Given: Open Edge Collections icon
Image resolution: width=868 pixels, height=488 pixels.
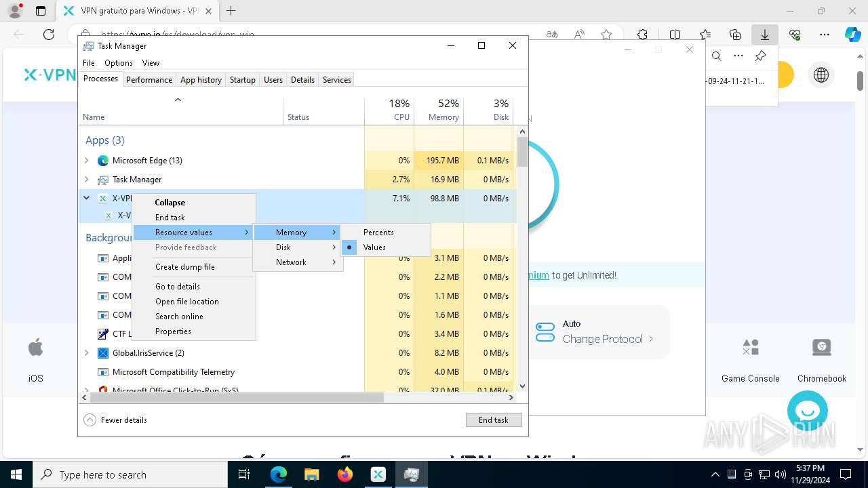Looking at the screenshot, I should tap(735, 35).
